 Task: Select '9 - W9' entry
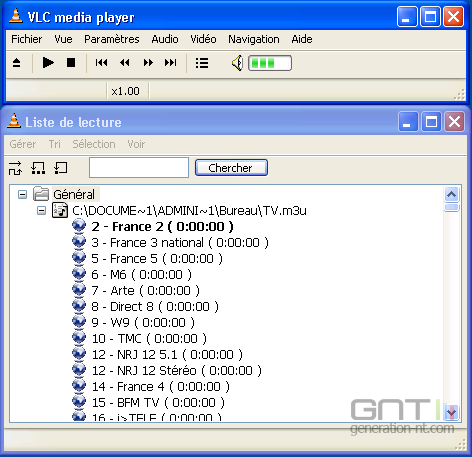tap(143, 323)
